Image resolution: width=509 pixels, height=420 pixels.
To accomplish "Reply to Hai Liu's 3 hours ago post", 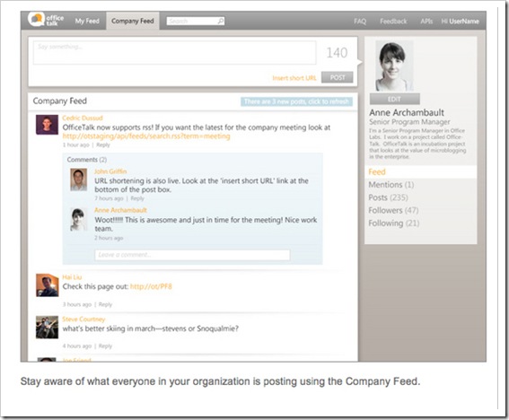I will click(x=105, y=304).
